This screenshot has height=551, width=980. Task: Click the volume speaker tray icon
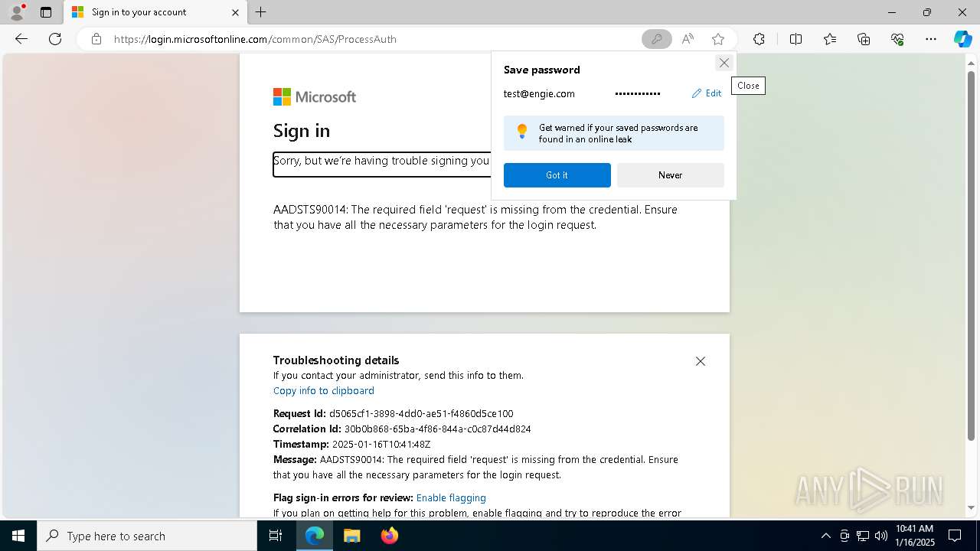pyautogui.click(x=881, y=536)
